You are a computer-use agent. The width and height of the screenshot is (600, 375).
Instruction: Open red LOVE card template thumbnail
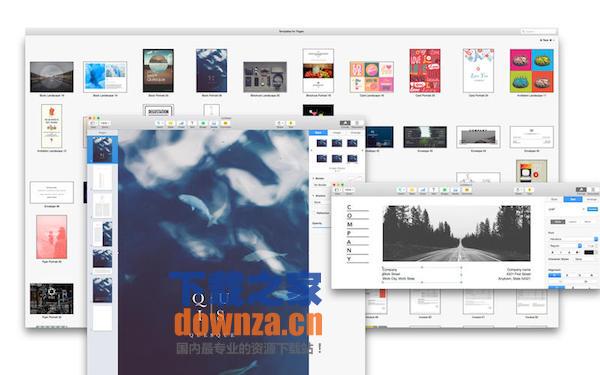click(425, 71)
